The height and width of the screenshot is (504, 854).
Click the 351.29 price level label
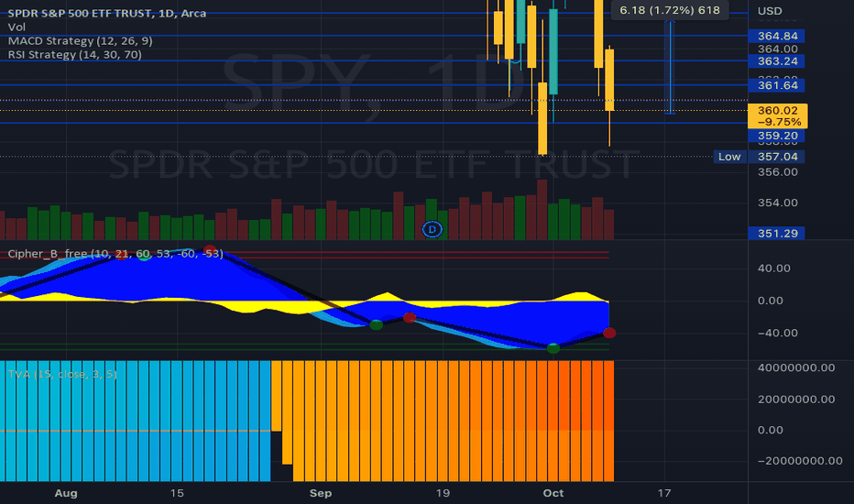tap(777, 233)
